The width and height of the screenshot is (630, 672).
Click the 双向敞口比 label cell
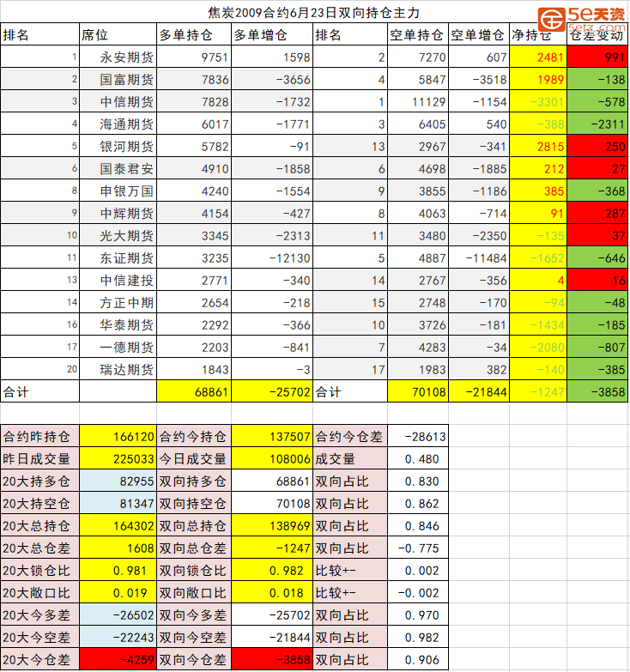(x=194, y=592)
